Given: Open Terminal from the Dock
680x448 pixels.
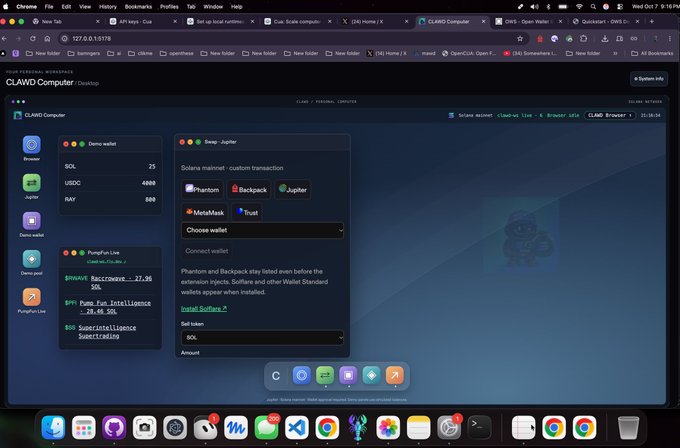Looking at the screenshot, I should 479,428.
